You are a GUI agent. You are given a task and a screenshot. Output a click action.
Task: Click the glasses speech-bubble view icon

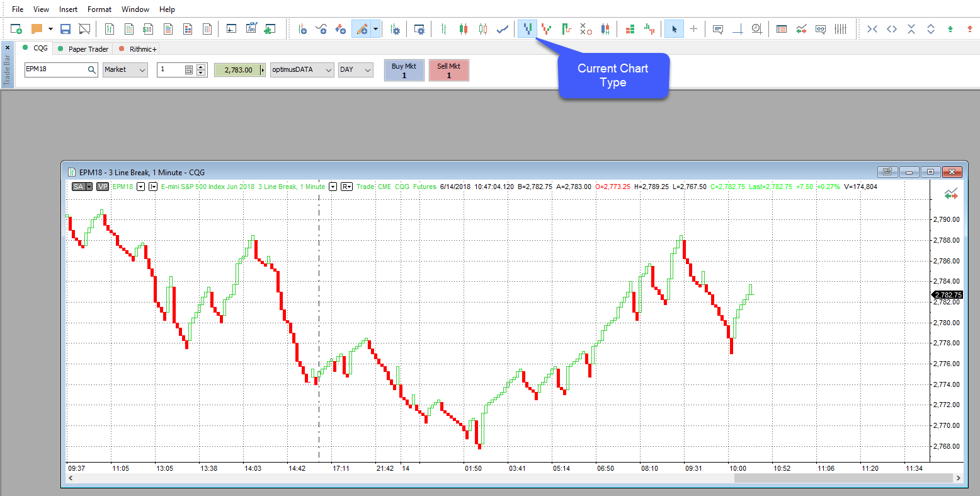click(821, 29)
